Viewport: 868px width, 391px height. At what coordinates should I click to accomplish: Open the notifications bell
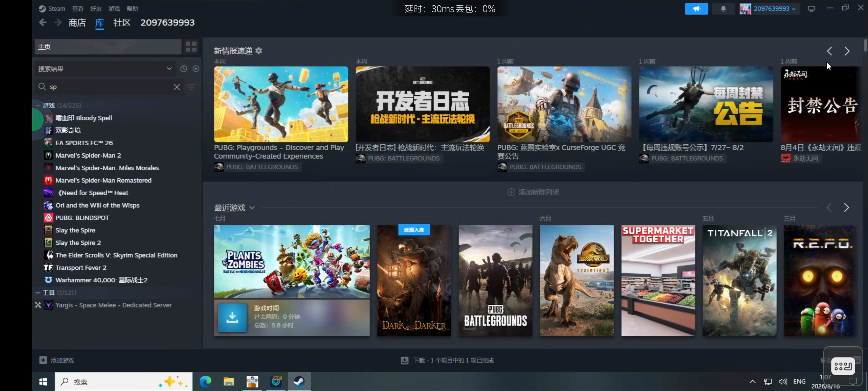[x=723, y=9]
